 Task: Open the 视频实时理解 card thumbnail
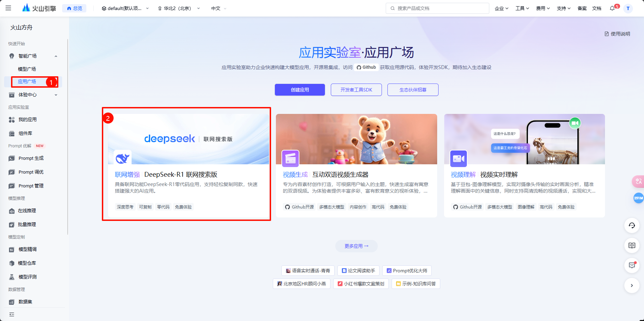click(x=525, y=139)
